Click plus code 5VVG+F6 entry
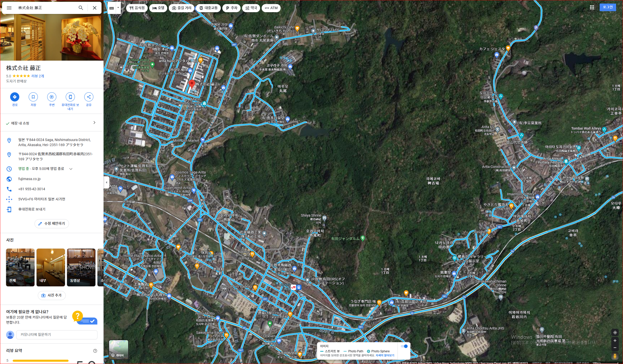Image resolution: width=623 pixels, height=364 pixels. tap(42, 199)
